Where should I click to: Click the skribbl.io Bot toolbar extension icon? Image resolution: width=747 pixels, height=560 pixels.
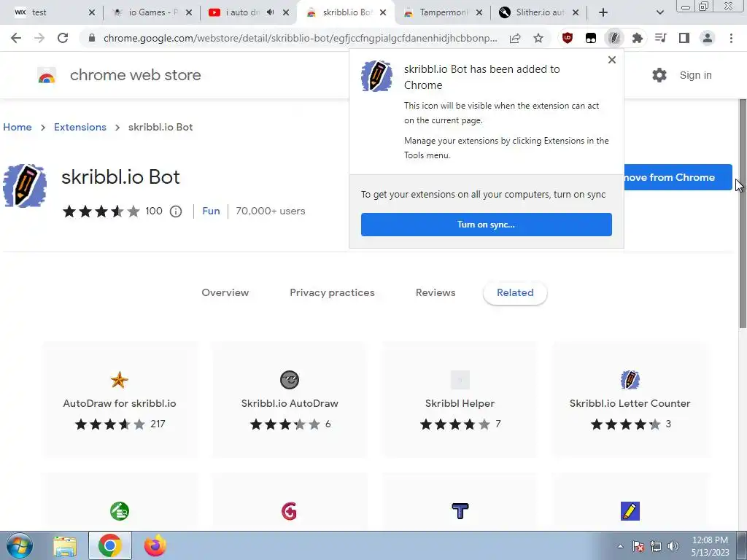[x=614, y=38]
